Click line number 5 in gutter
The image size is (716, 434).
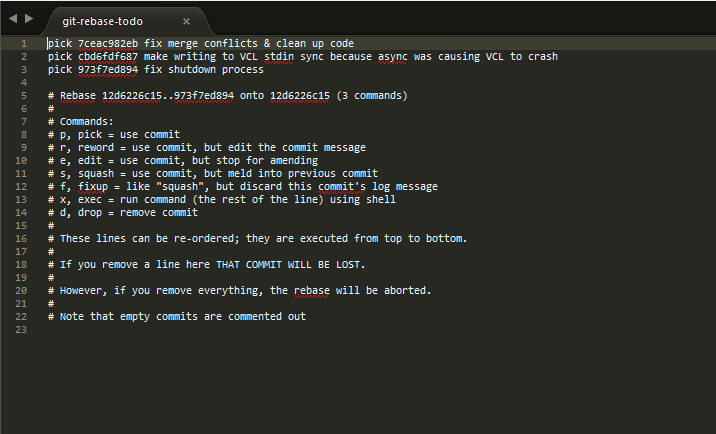[24, 96]
